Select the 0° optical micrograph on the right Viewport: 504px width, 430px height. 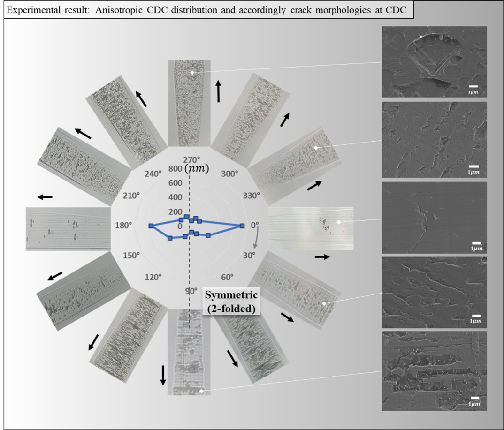(x=310, y=228)
